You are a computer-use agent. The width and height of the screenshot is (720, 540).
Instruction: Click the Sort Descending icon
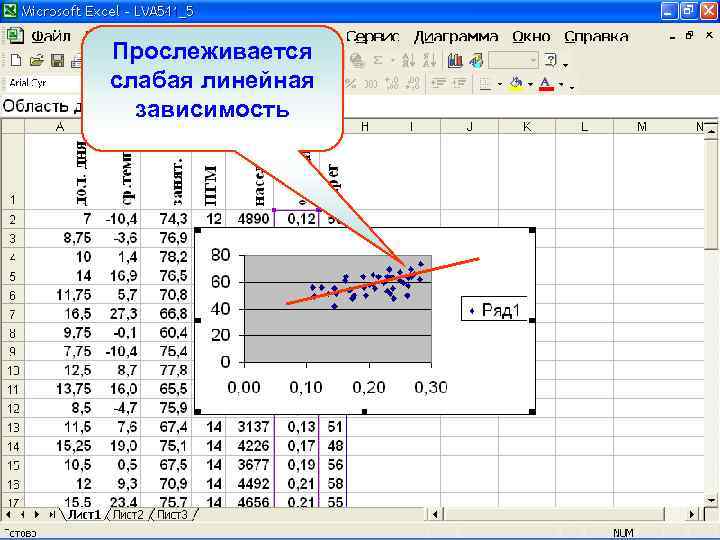(429, 60)
